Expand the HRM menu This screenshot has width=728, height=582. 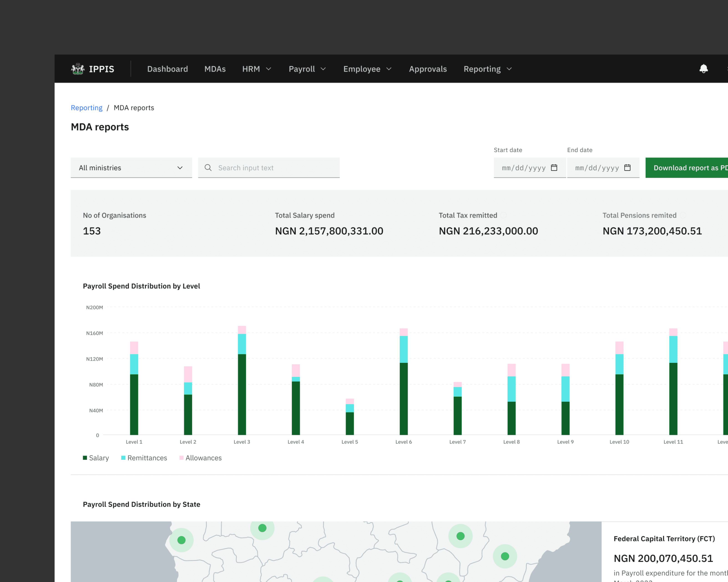(x=257, y=69)
